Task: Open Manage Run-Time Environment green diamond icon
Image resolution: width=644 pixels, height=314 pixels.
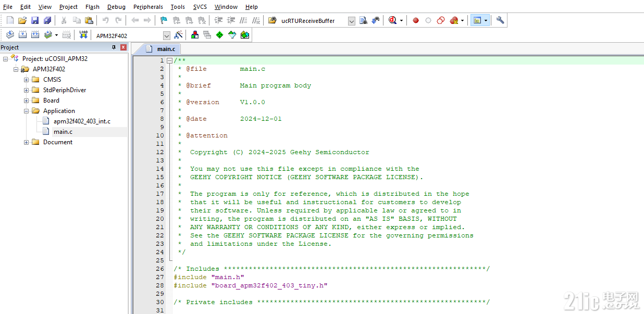Action: tap(220, 35)
